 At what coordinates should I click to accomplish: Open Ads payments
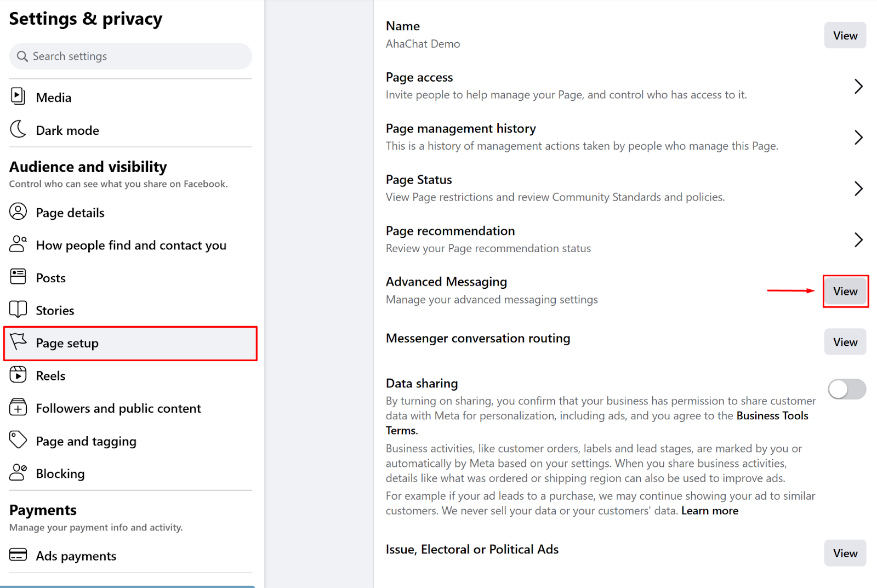coord(130,556)
